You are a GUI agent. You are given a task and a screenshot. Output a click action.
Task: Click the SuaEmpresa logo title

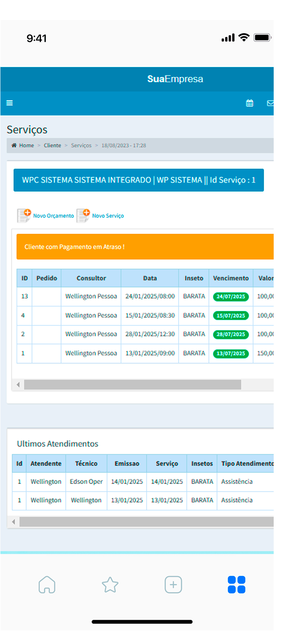(x=175, y=79)
